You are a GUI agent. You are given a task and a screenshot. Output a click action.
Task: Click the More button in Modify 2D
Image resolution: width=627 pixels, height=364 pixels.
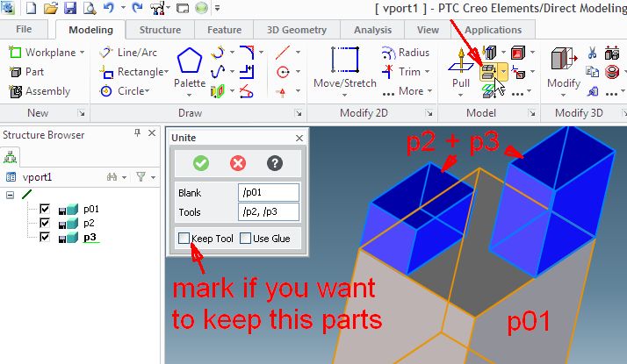coord(407,91)
